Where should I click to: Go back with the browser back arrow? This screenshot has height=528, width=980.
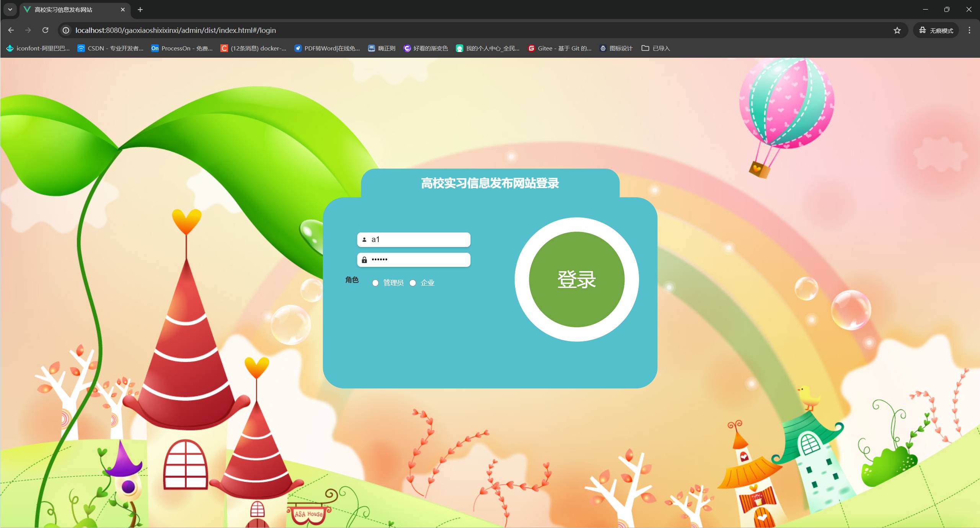coord(11,30)
